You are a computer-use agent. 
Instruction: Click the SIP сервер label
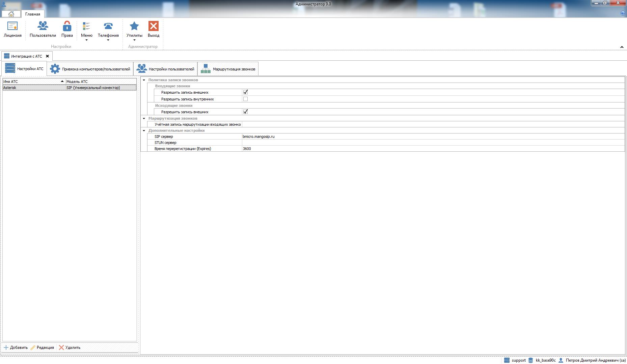(164, 136)
